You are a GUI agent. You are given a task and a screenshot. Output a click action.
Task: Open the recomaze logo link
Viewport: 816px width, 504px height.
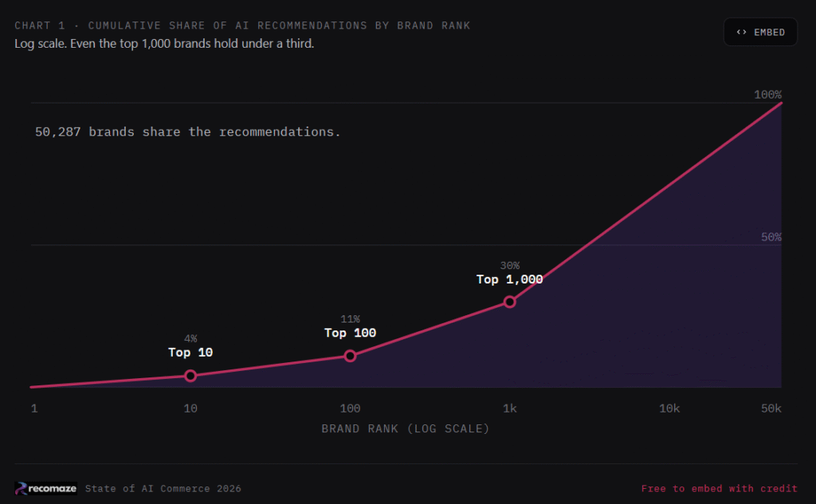(x=45, y=488)
